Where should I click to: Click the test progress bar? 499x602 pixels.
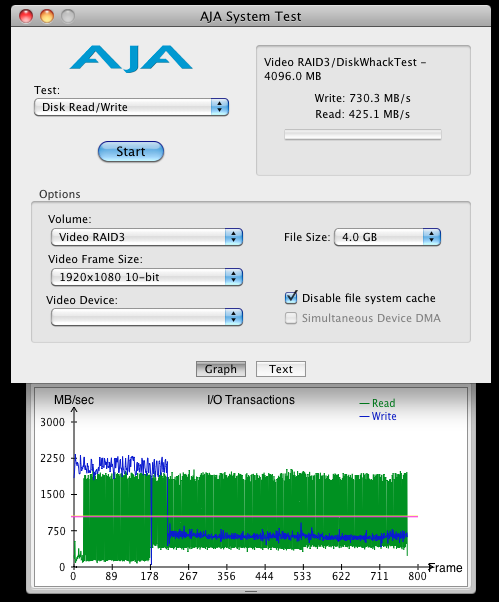tap(363, 135)
